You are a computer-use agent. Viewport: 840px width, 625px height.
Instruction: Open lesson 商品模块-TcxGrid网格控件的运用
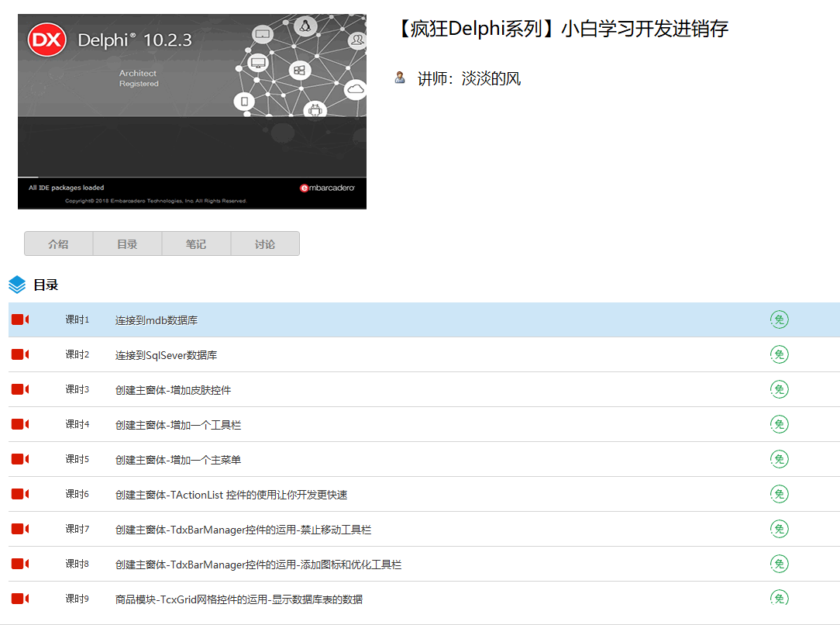[239, 599]
